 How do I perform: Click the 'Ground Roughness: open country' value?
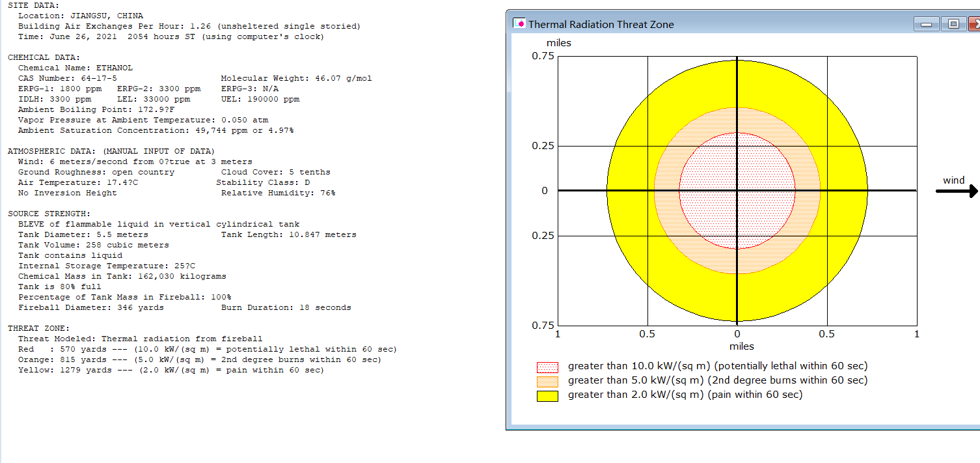(96, 172)
